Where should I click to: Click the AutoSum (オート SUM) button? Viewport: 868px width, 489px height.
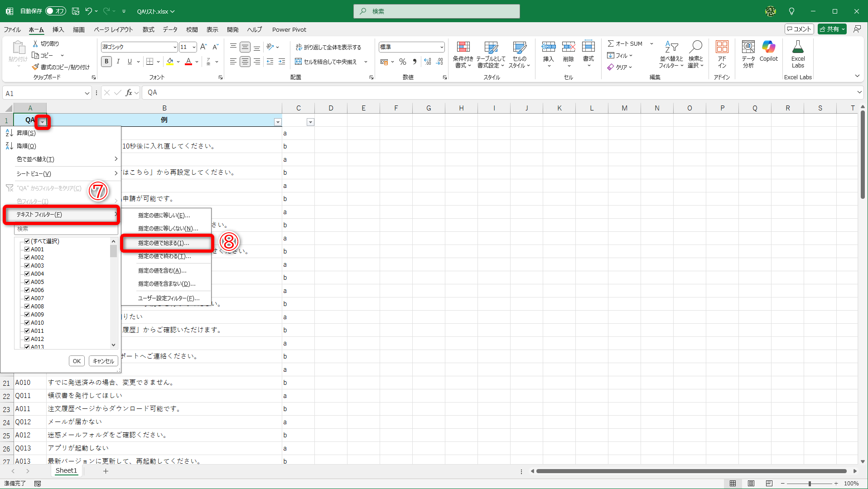[625, 43]
